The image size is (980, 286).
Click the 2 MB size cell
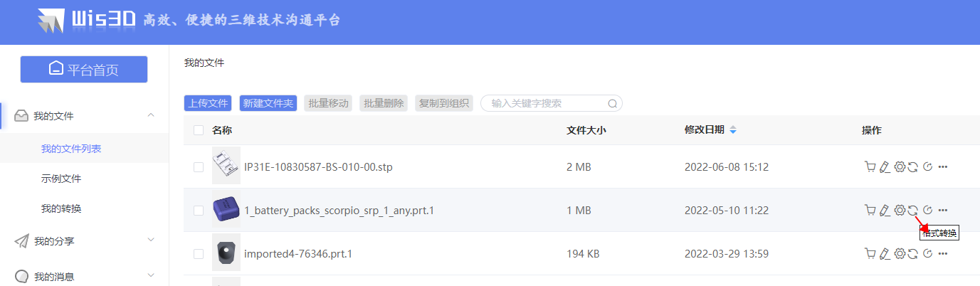(x=579, y=167)
